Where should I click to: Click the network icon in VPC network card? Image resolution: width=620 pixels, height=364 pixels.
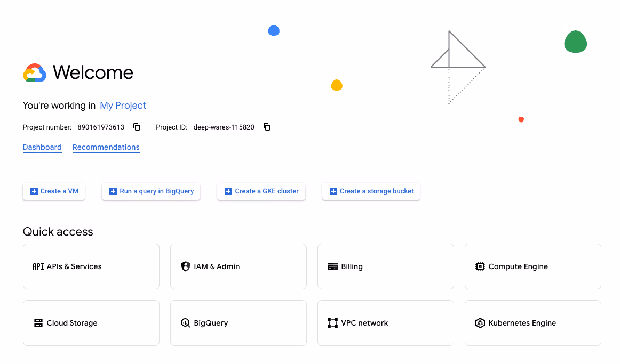(x=333, y=323)
